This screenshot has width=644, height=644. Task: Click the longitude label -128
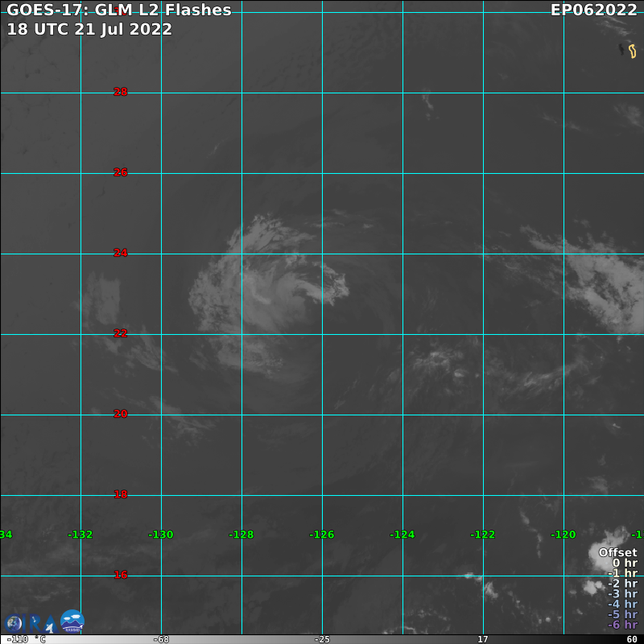coord(241,535)
